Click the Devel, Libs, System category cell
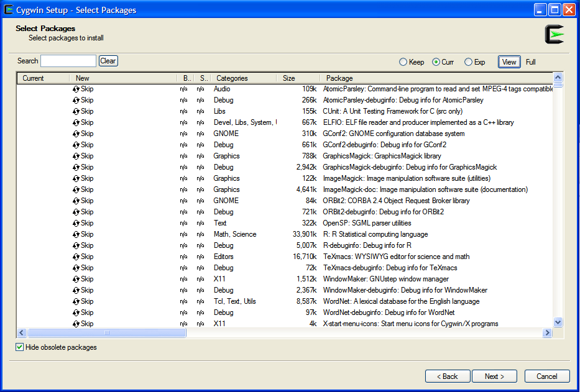Viewport: 580px width, 392px height. click(x=245, y=122)
